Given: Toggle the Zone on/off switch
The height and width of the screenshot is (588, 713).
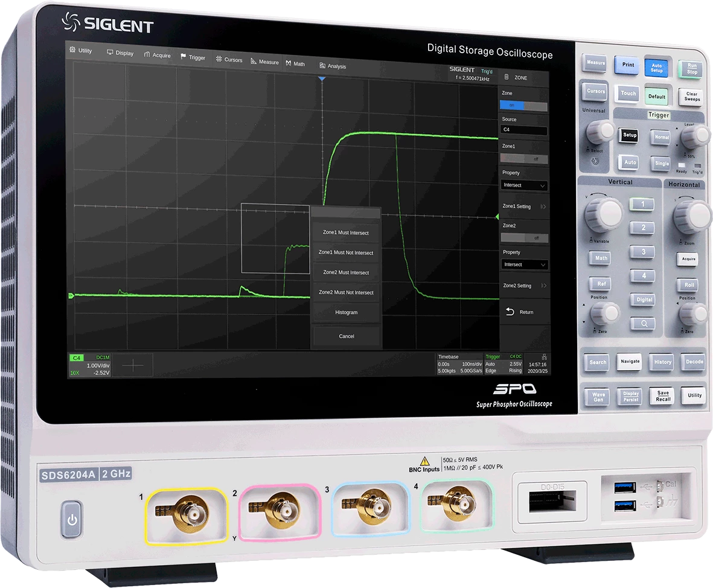Looking at the screenshot, I should [523, 106].
